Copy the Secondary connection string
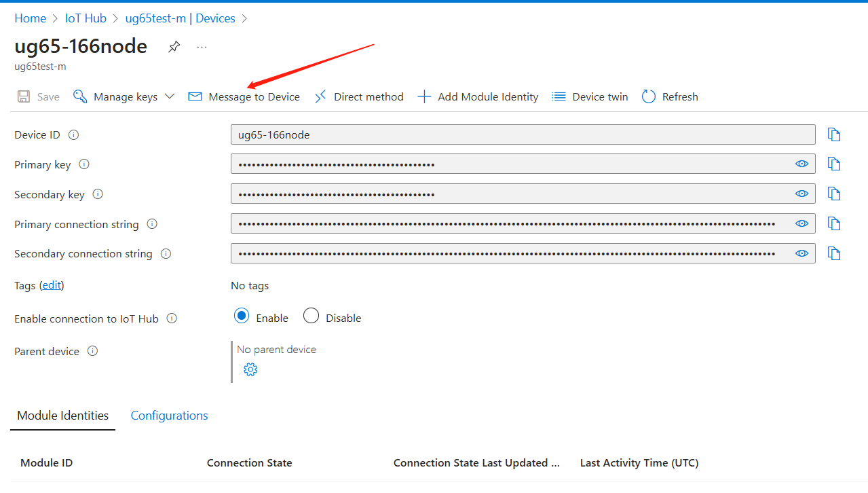 click(834, 253)
